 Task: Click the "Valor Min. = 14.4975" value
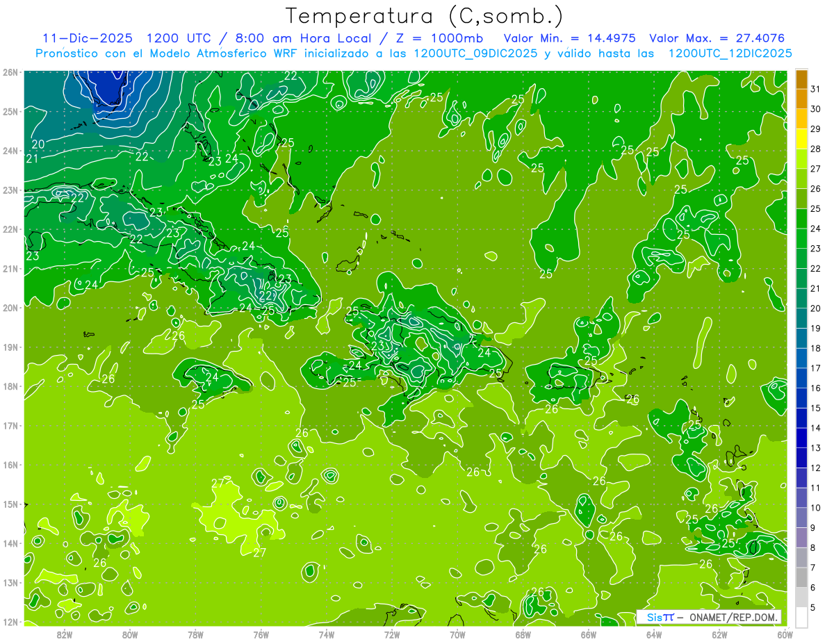tap(569, 38)
